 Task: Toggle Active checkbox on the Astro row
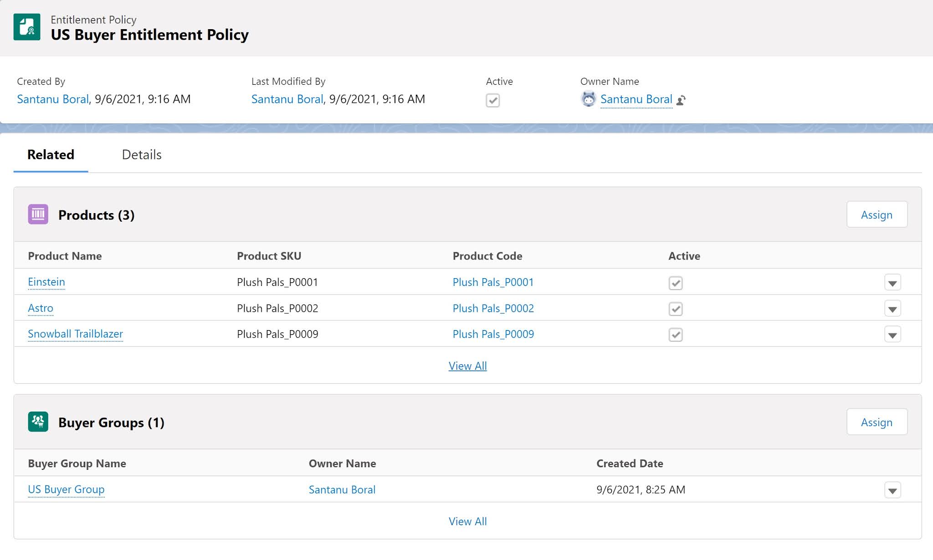tap(676, 309)
